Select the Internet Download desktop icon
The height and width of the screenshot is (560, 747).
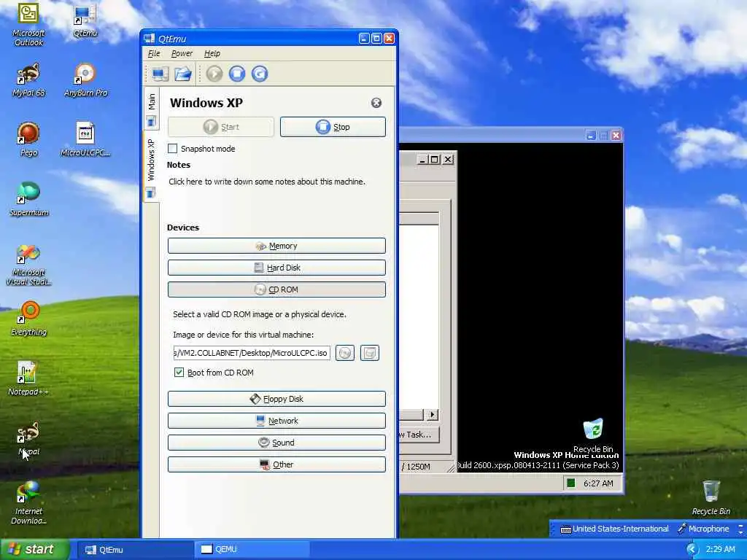28,504
